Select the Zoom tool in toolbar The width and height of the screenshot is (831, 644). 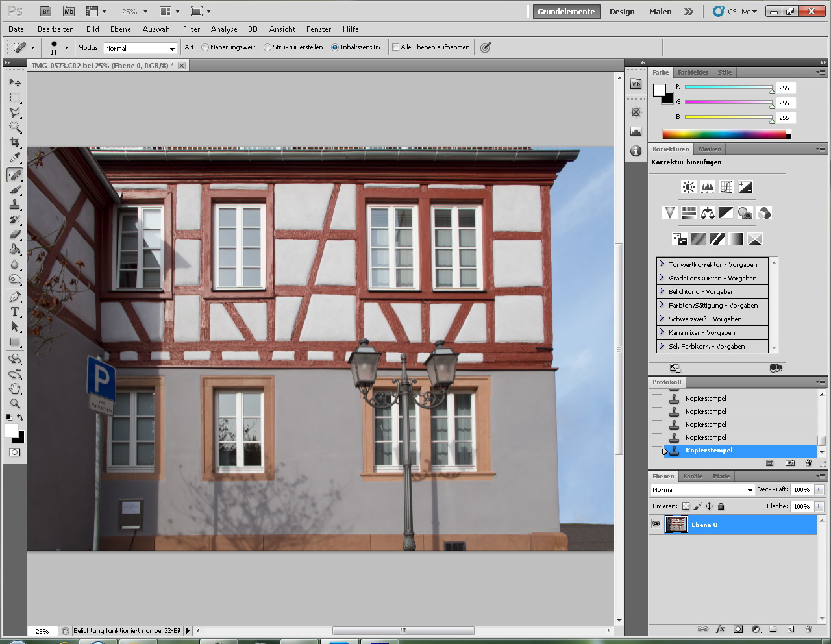(15, 404)
